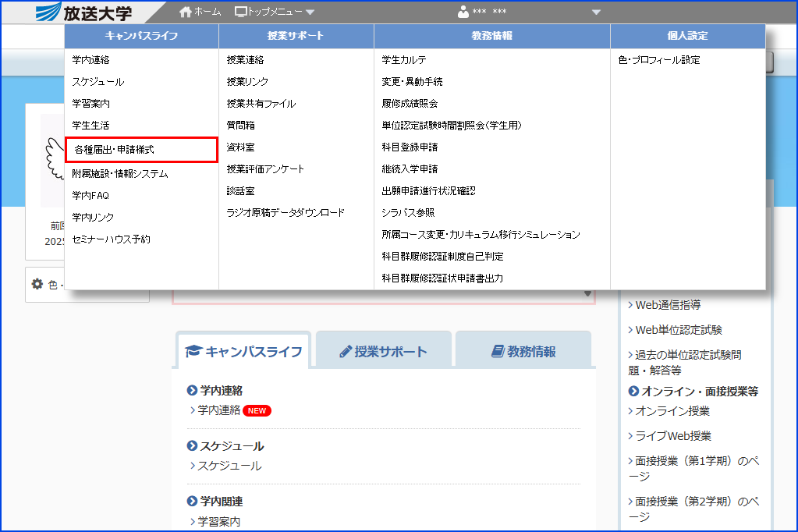Open the ライブWeb授業 sidebar link
The width and height of the screenshot is (798, 532).
point(672,435)
